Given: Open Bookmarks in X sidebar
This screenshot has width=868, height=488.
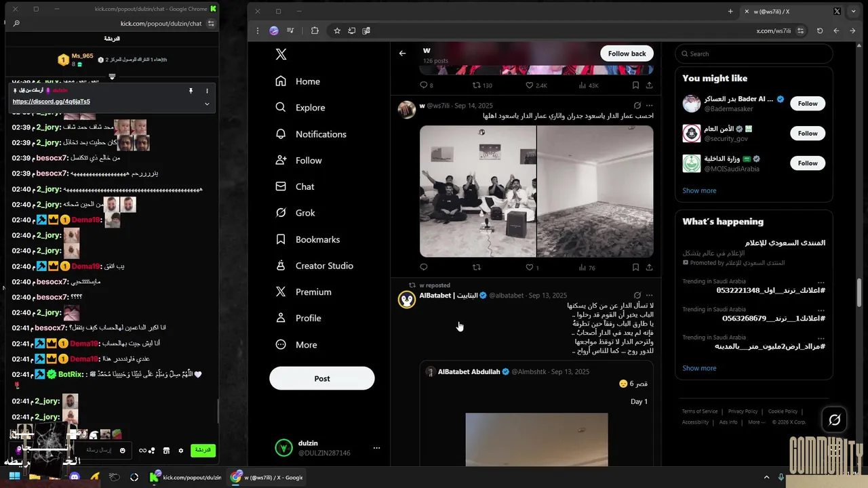Looking at the screenshot, I should 307,239.
